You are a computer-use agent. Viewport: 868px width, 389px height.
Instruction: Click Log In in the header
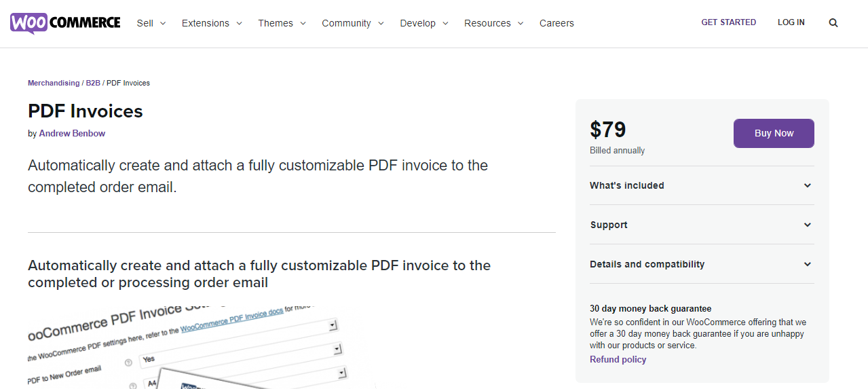coord(791,22)
